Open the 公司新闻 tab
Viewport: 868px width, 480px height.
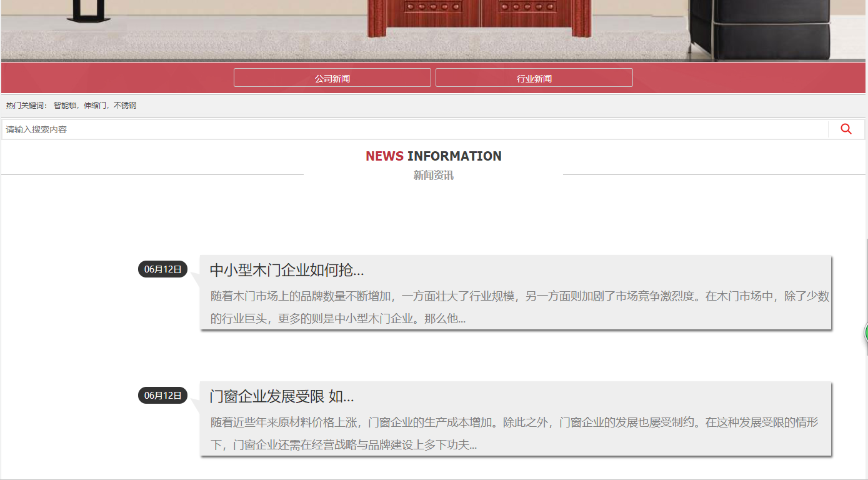tap(332, 78)
